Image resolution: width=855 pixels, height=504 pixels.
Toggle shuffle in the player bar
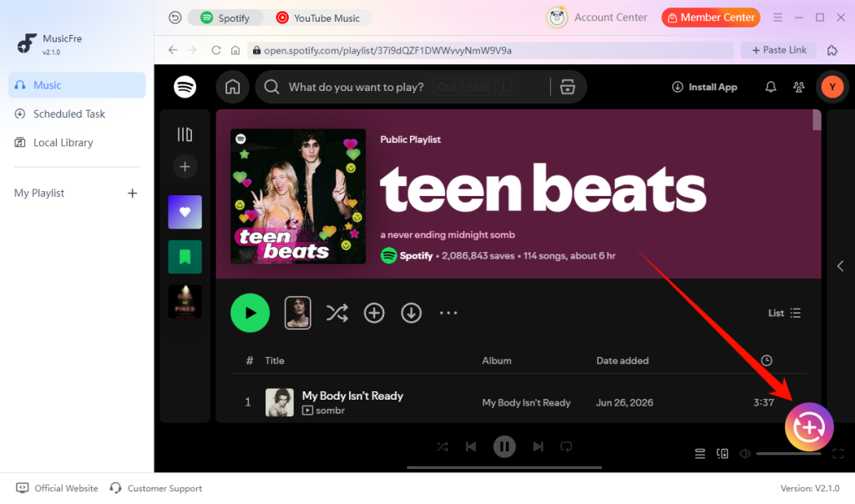click(443, 446)
